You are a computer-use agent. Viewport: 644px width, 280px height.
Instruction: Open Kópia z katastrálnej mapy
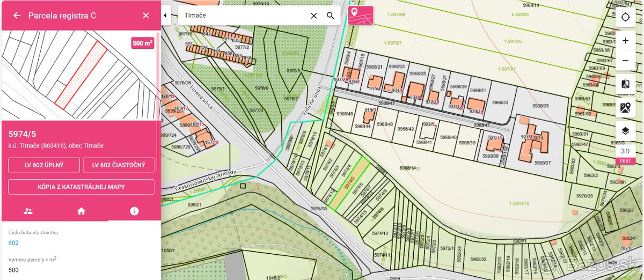tap(81, 187)
